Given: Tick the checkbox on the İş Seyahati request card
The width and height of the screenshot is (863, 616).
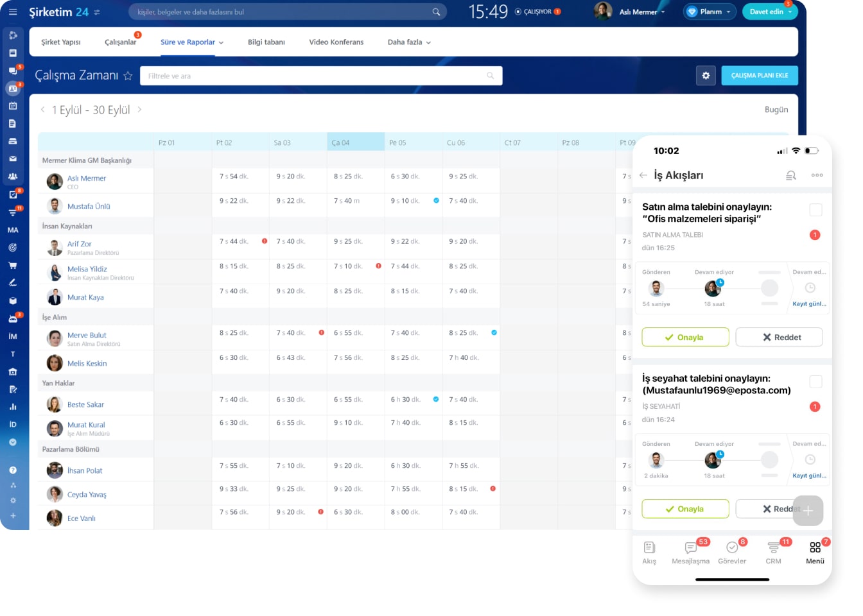Looking at the screenshot, I should [815, 381].
